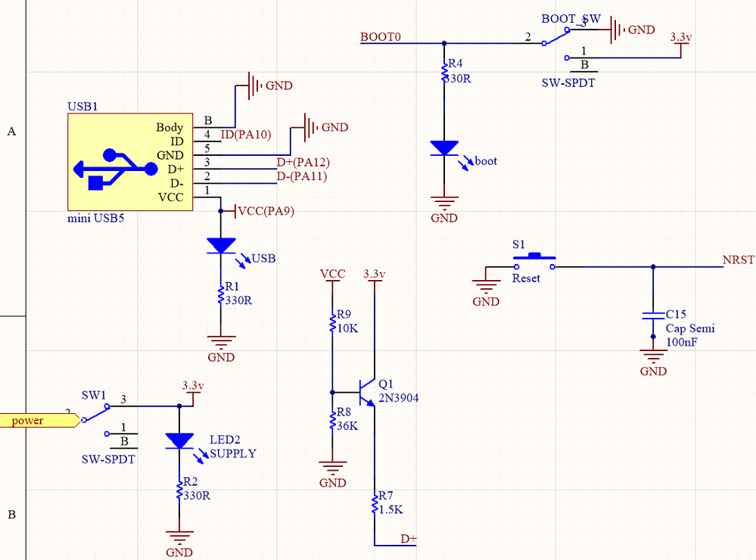Select the USB1 mini USB connector symbol
The height and width of the screenshot is (560, 756).
coord(130,162)
